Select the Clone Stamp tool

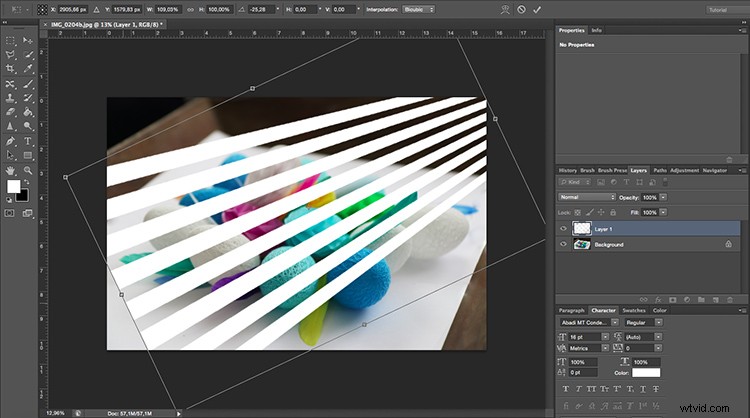click(x=10, y=98)
